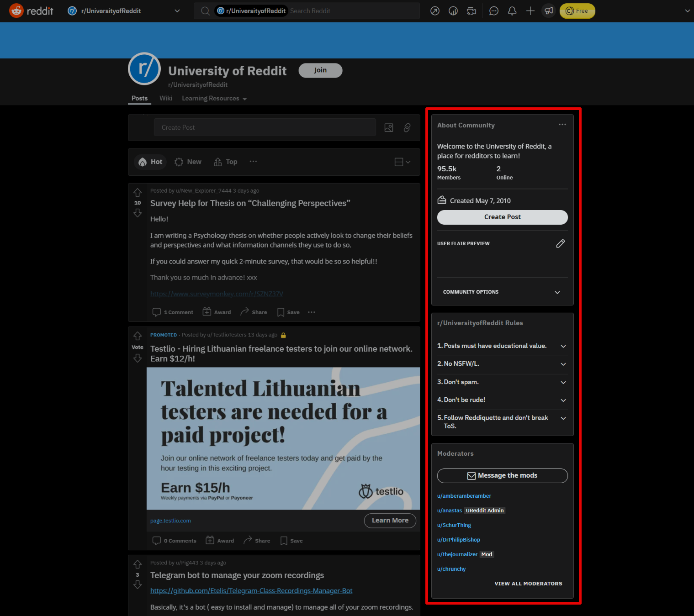
Task: Open moderator u/anastas profile
Action: [450, 511]
